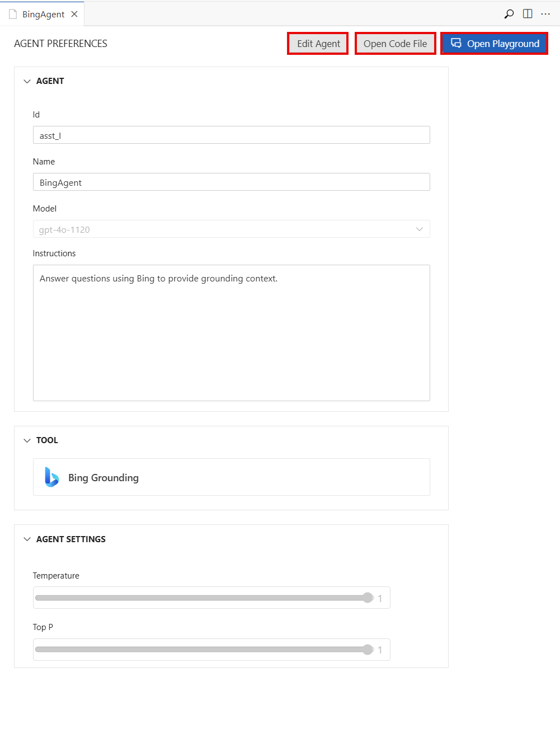Click the Top P slider handle
Viewport: 560px width, 733px height.
(x=368, y=649)
